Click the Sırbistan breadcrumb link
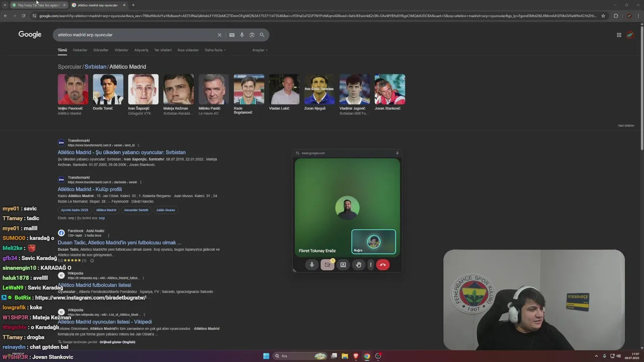 [x=95, y=66]
